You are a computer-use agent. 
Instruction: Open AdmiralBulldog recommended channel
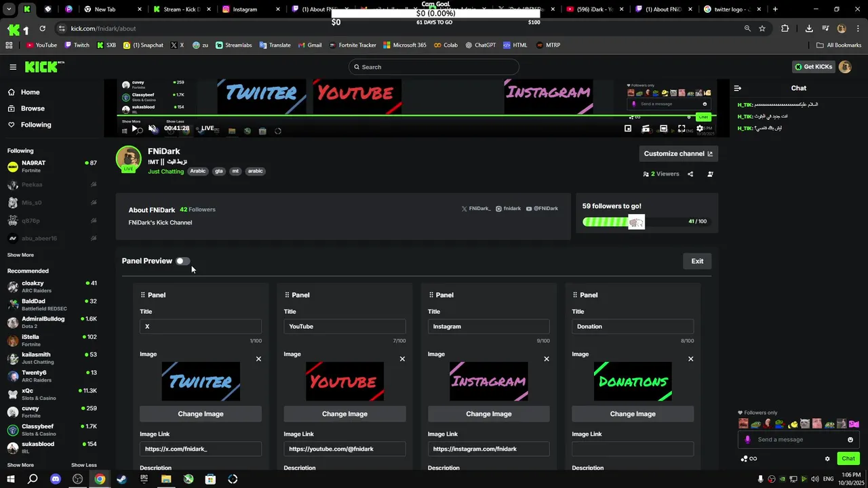coord(52,323)
